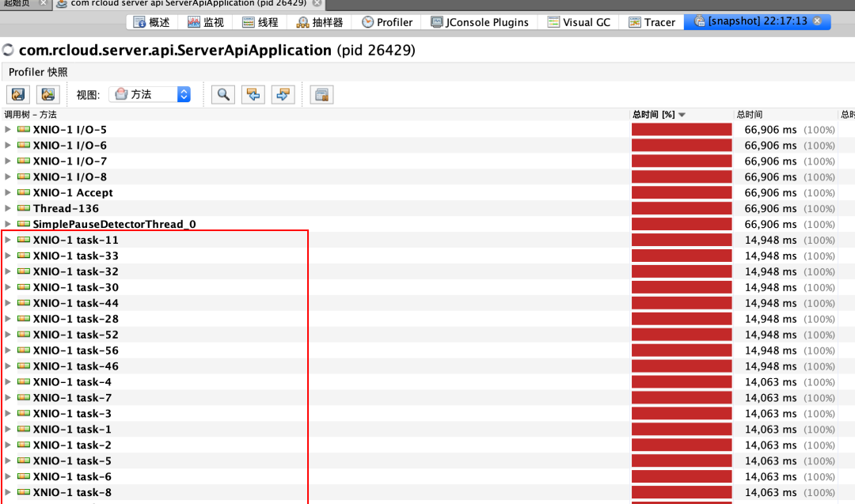The image size is (855, 504).
Task: Click the thread icon beside XNIO-1 task-8
Action: pyautogui.click(x=24, y=492)
